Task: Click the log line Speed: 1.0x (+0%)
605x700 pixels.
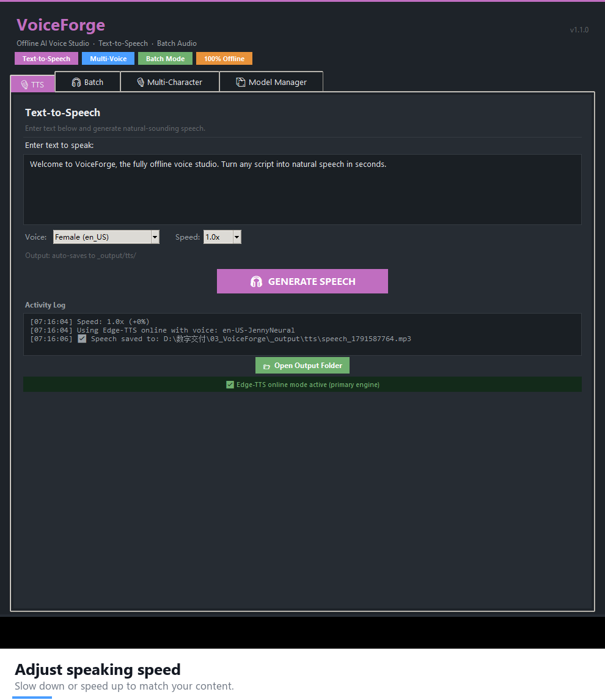Action: point(90,322)
